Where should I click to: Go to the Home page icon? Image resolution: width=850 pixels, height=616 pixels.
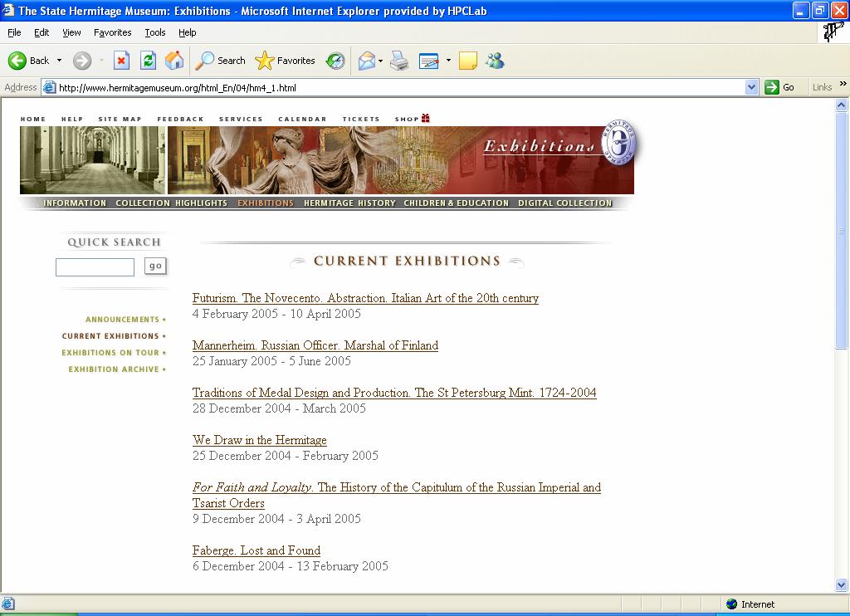click(174, 61)
